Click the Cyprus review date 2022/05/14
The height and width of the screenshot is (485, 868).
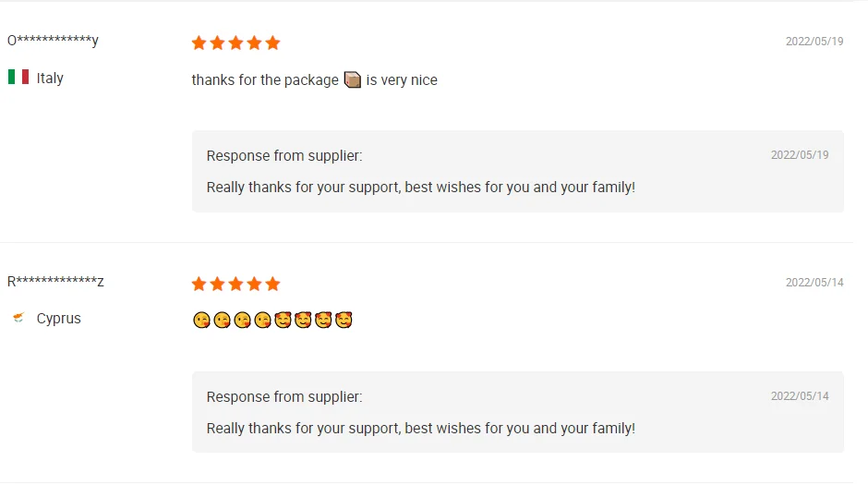814,283
